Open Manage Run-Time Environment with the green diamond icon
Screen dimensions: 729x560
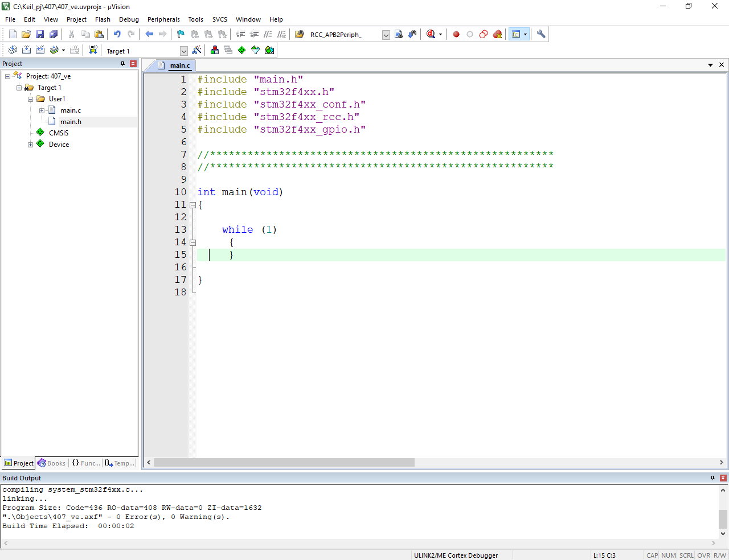coord(242,50)
